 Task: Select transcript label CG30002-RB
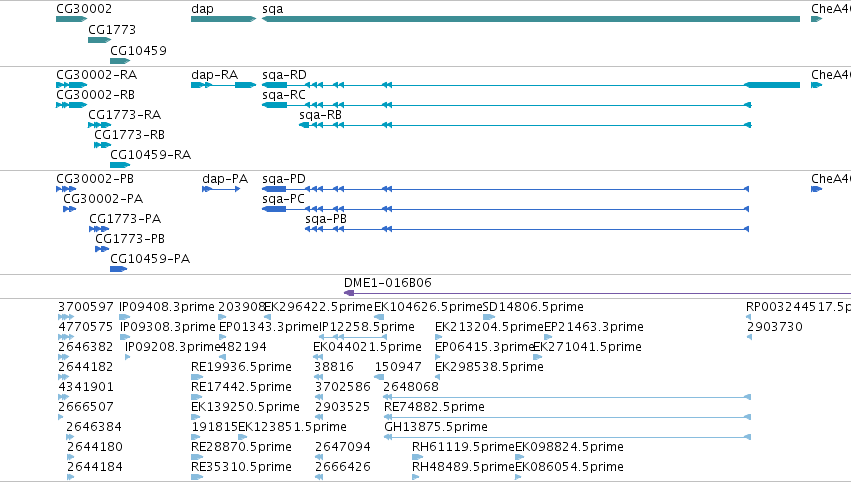(96, 94)
